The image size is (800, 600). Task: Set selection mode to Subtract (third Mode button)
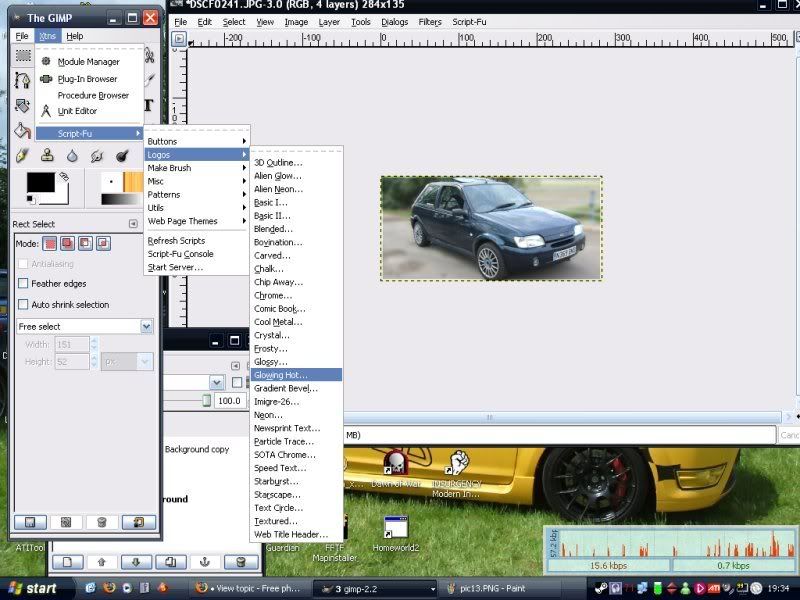point(85,243)
